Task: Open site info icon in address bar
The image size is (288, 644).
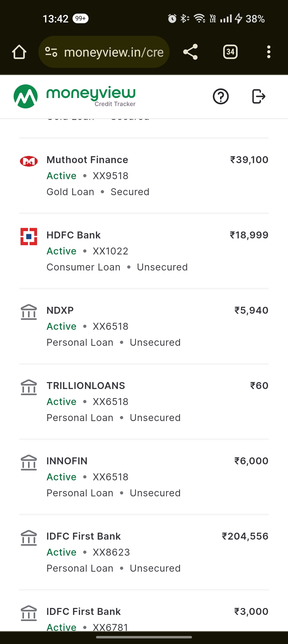Action: 51,52
